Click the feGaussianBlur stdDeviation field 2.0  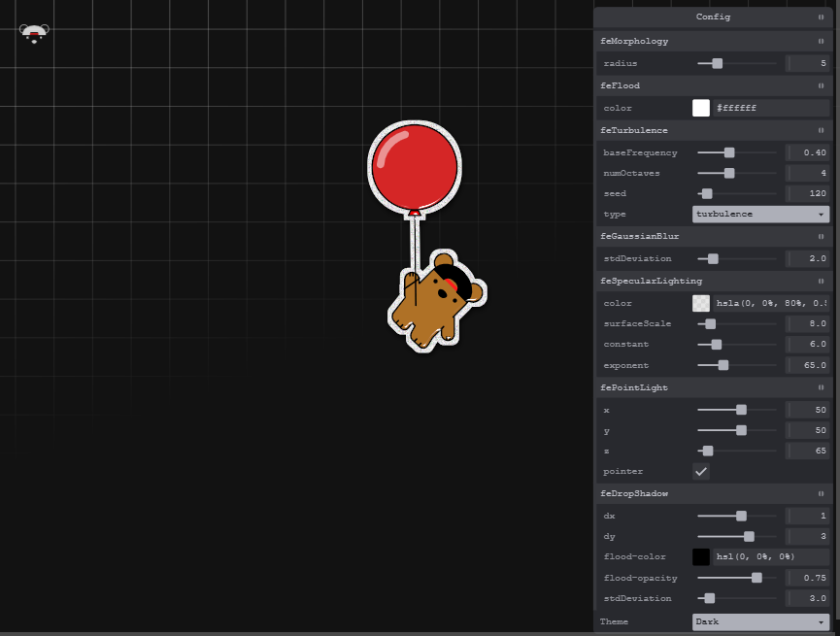(807, 259)
